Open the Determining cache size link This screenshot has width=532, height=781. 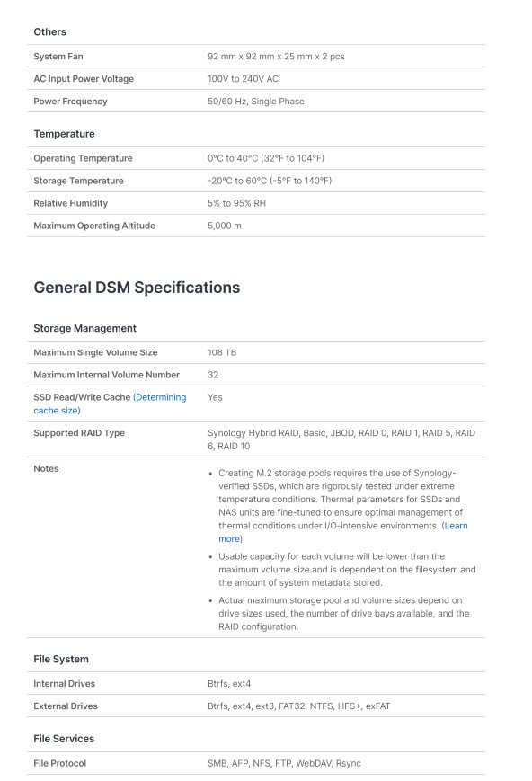pyautogui.click(x=110, y=404)
